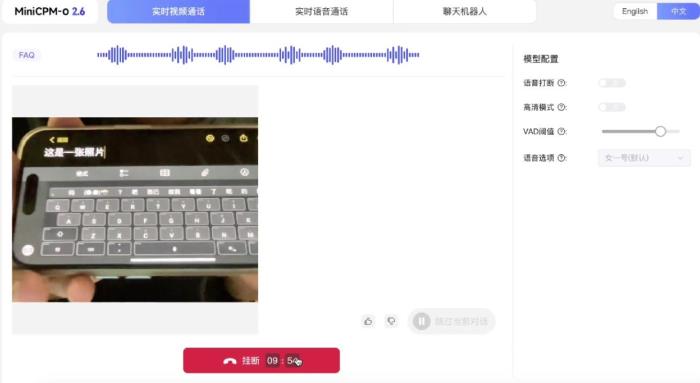
Task: Click help icon next to 语音打断
Action: click(x=562, y=83)
